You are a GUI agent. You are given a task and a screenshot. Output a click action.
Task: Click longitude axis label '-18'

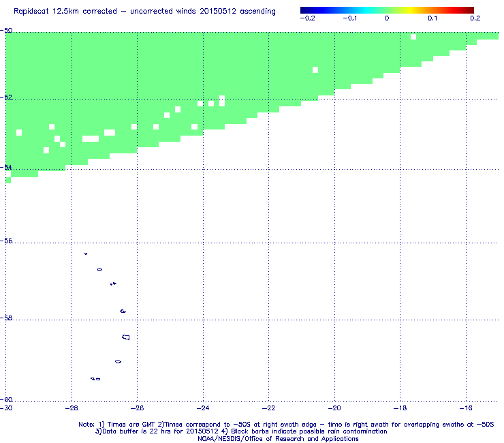tap(400, 408)
